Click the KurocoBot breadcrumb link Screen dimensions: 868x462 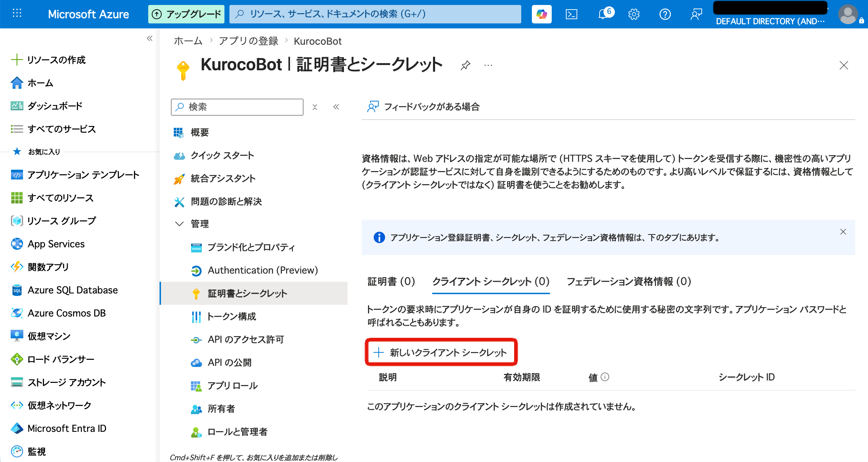318,41
